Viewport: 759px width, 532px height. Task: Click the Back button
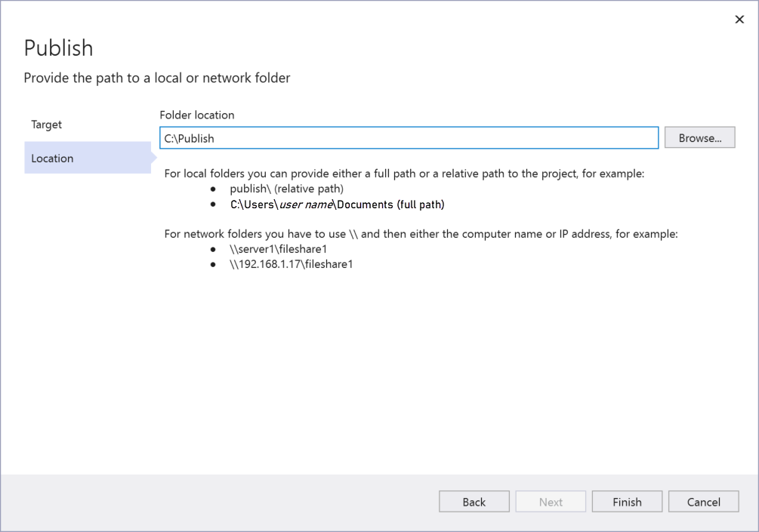click(x=474, y=501)
